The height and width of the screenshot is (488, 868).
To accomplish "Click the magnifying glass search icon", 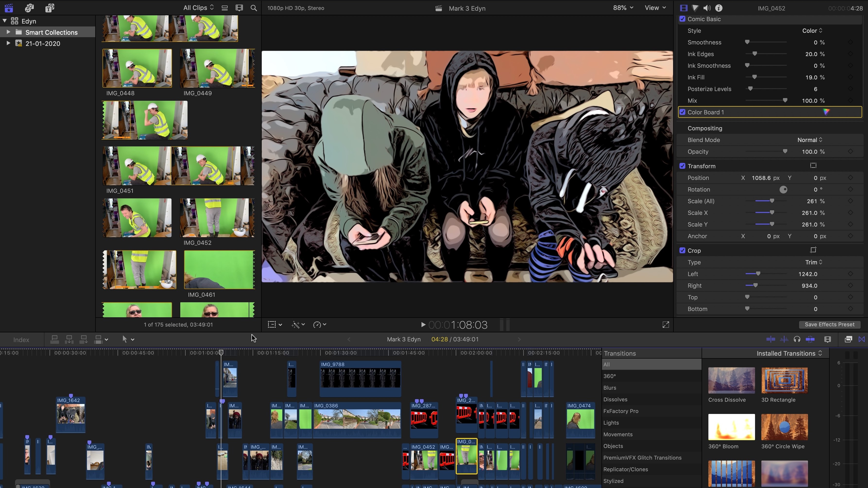I will click(253, 8).
